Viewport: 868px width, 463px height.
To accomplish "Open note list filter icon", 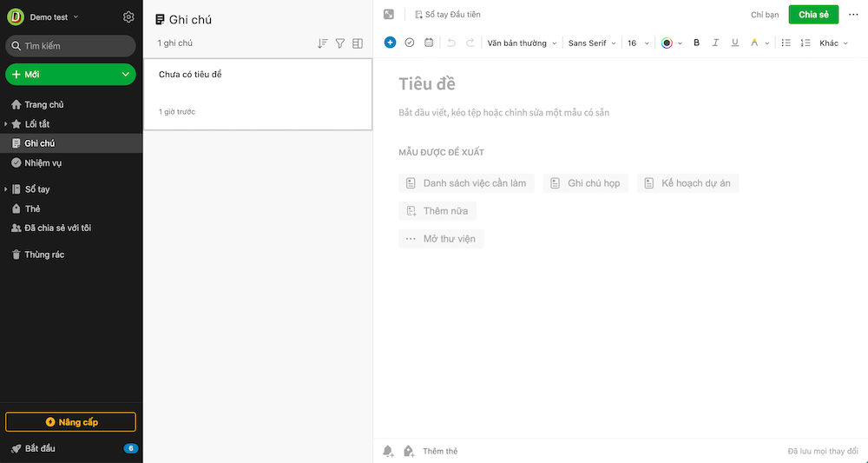I will tap(340, 43).
